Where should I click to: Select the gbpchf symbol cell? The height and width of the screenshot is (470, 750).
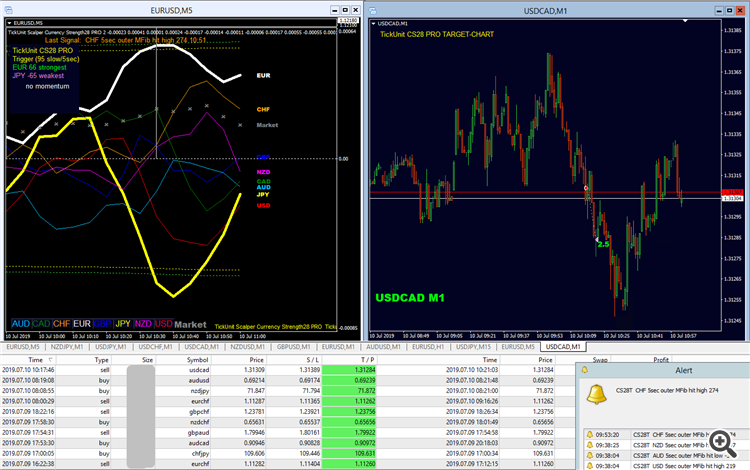coord(199,412)
